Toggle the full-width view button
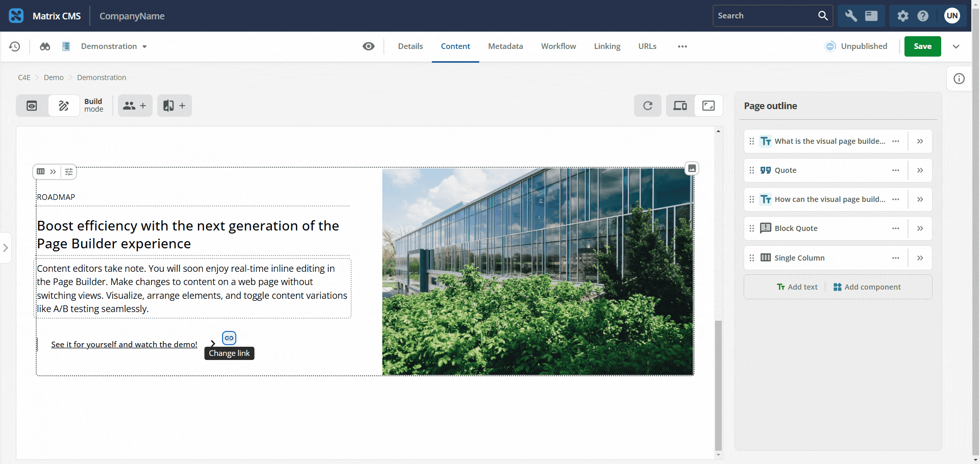The height and width of the screenshot is (464, 980). pyautogui.click(x=708, y=106)
